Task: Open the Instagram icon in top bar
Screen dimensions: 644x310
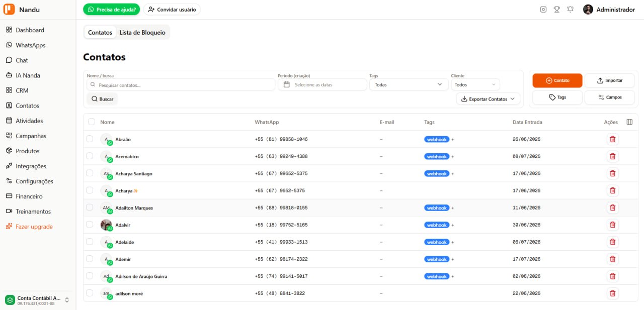Action: pyautogui.click(x=543, y=10)
